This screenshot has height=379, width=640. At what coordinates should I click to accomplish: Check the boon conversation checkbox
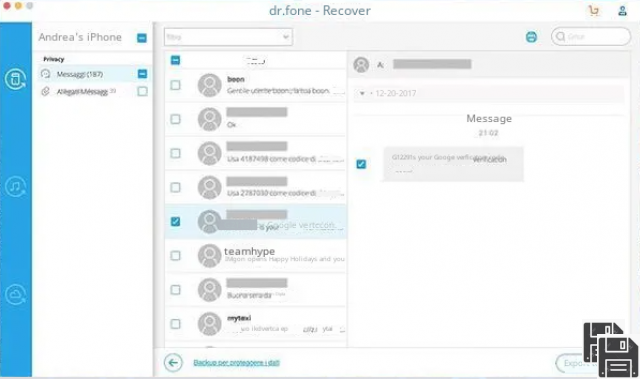[x=175, y=85]
